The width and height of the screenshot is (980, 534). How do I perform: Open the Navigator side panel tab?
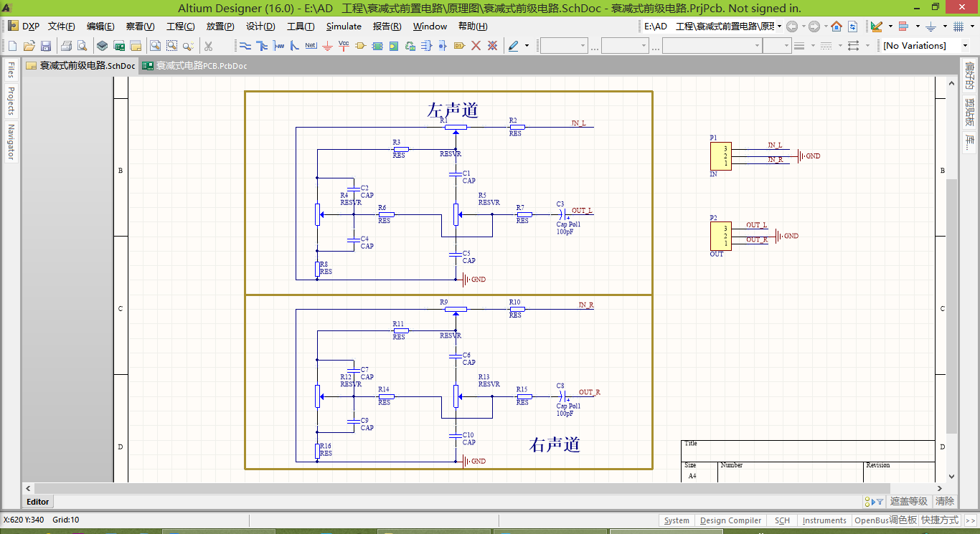11,141
